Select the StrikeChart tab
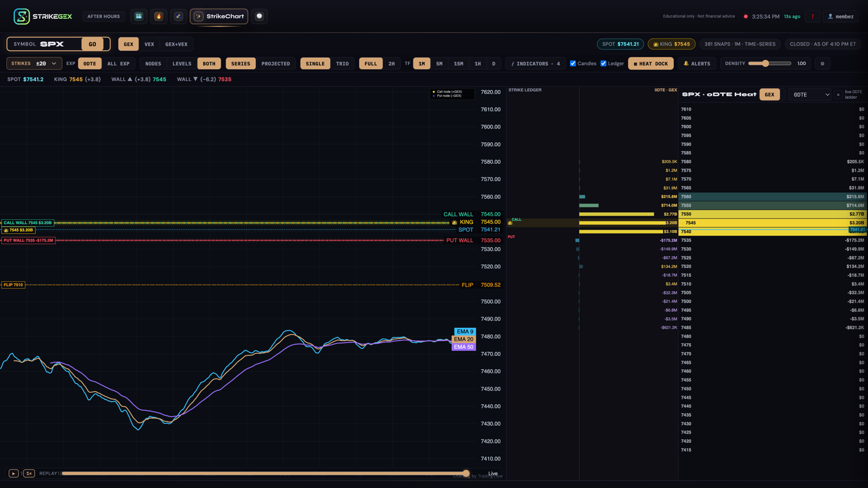The width and height of the screenshot is (868, 488). 219,17
